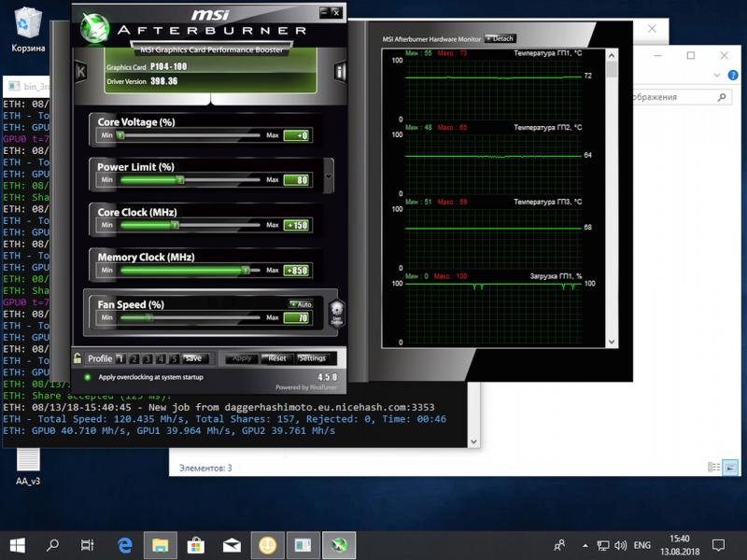The height and width of the screenshot is (560, 747).
Task: Expand the Explorer ribbon chevron
Action: click(x=717, y=76)
